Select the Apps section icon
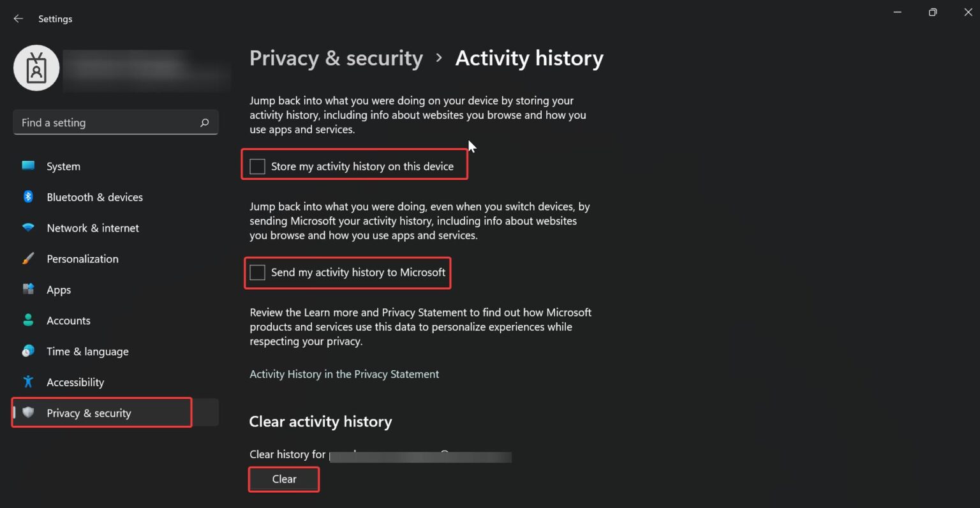 (x=28, y=289)
